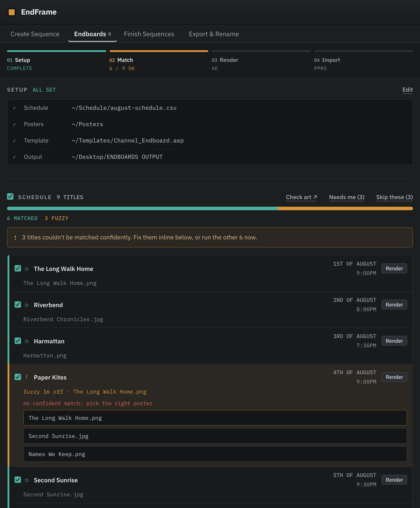
Task: Select the Channel_Endboard.aep template path
Action: pos(128,141)
